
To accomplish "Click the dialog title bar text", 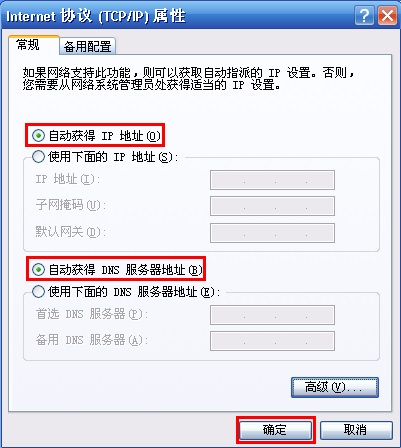I will tap(96, 16).
